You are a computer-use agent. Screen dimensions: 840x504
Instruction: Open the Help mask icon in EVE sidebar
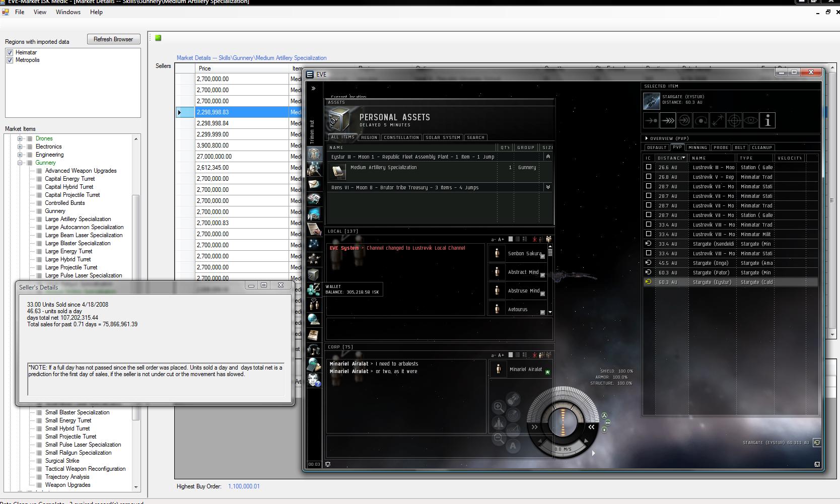314,380
